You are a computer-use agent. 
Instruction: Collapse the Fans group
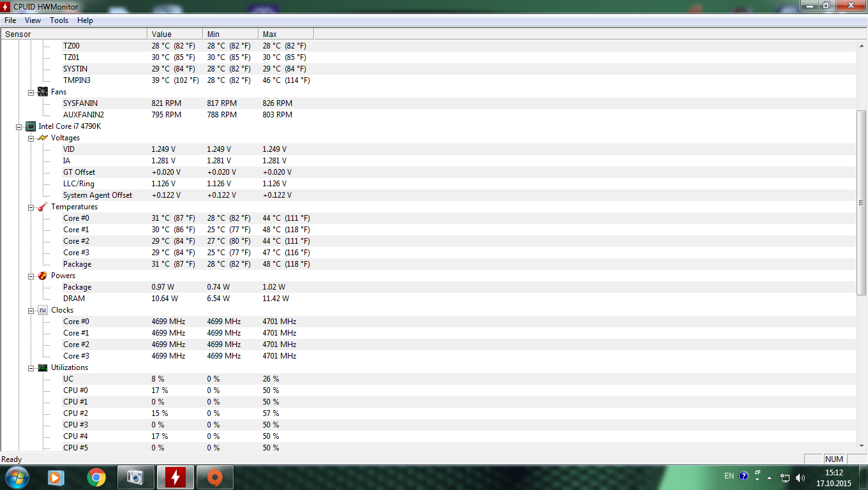pos(31,92)
